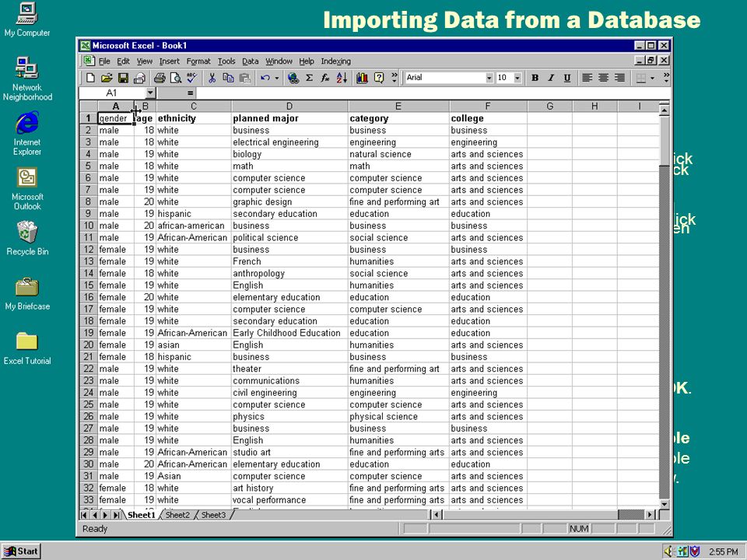
Task: Switch to the Sheet3 tab
Action: pos(213,515)
